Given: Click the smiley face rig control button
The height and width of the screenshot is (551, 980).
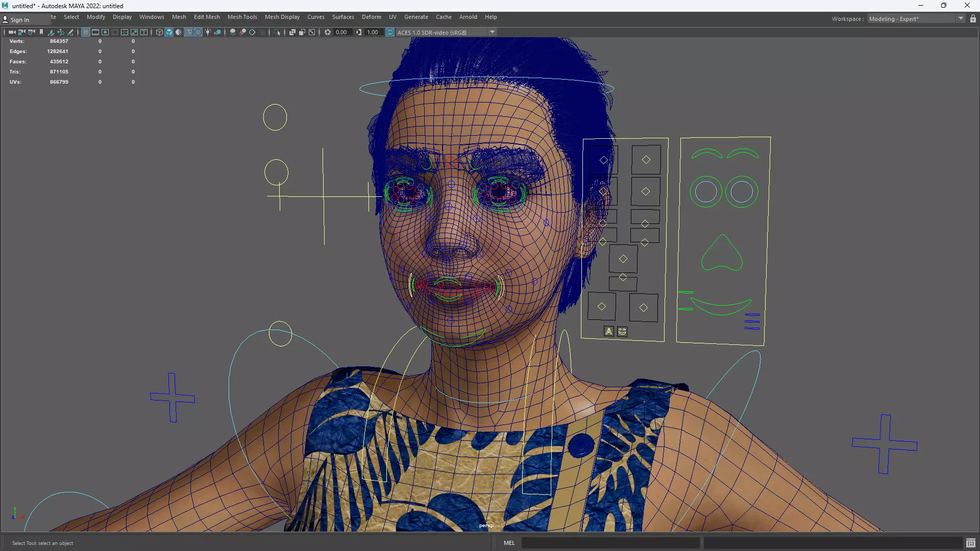Looking at the screenshot, I should tap(622, 332).
